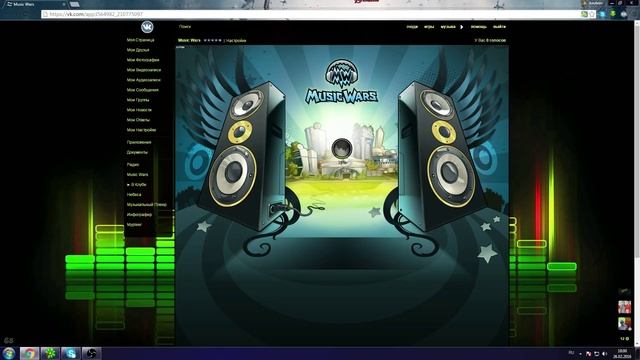Viewport: 640px width, 360px height.
Task: Click the clock and date in the taskbar
Action: pos(622,353)
